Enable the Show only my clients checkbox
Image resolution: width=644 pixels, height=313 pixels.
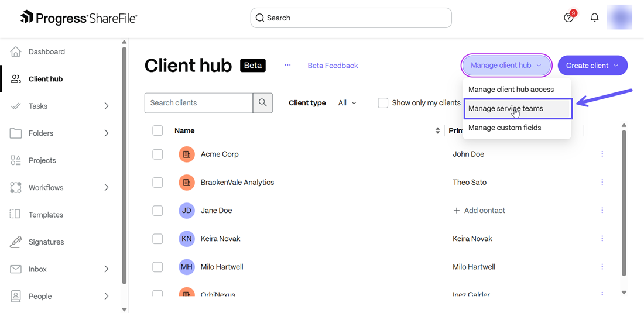click(x=383, y=103)
